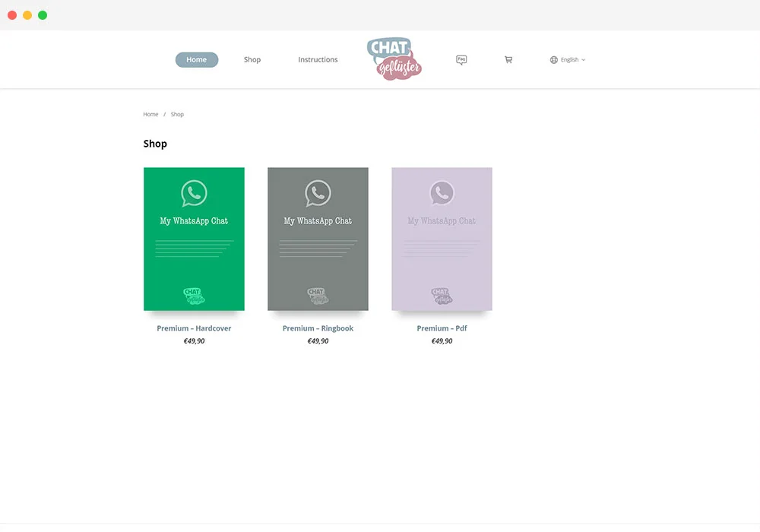Click the green Hardcover product thumbnail
Image resolution: width=760 pixels, height=532 pixels.
[x=194, y=239]
